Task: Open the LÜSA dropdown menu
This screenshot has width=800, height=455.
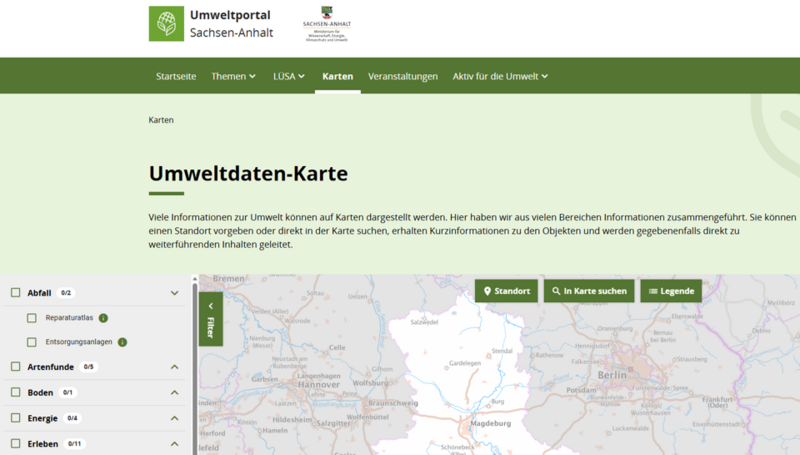Action: [289, 76]
